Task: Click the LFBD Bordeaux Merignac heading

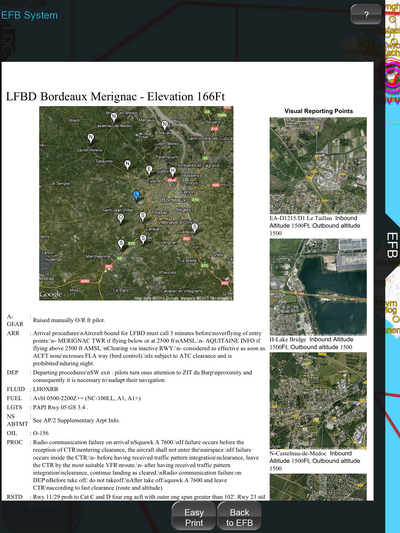Action: (115, 97)
